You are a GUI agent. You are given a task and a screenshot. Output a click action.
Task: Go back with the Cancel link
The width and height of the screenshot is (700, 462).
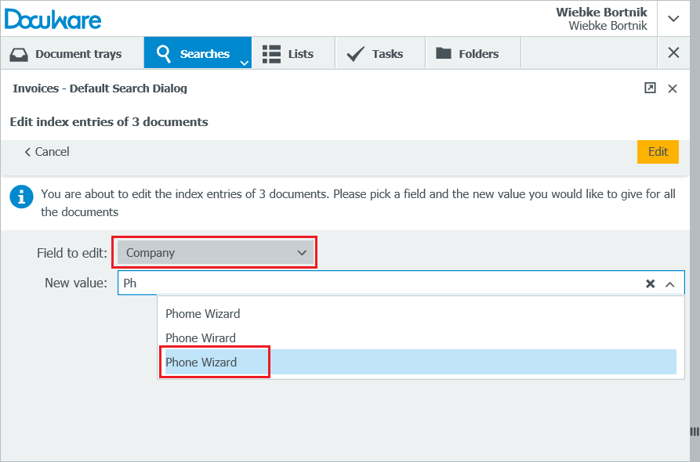tap(47, 152)
